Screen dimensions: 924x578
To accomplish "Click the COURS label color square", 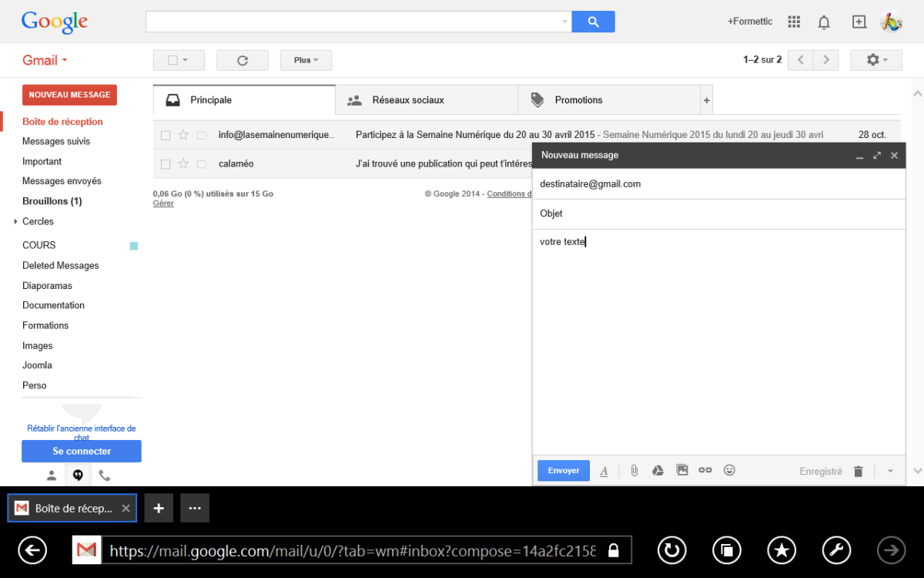I will coord(134,246).
